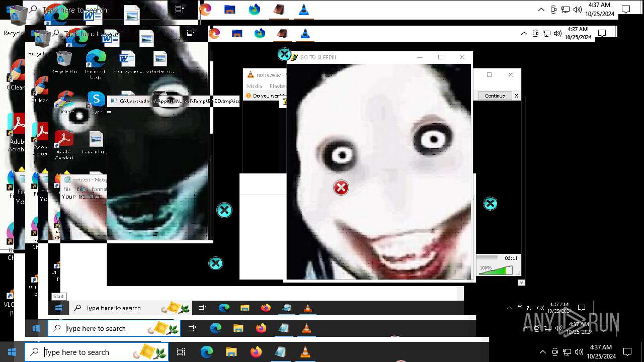Image resolution: width=644 pixels, height=362 pixels.
Task: Click the note.txt - Notepad title bar
Action: coord(84,180)
